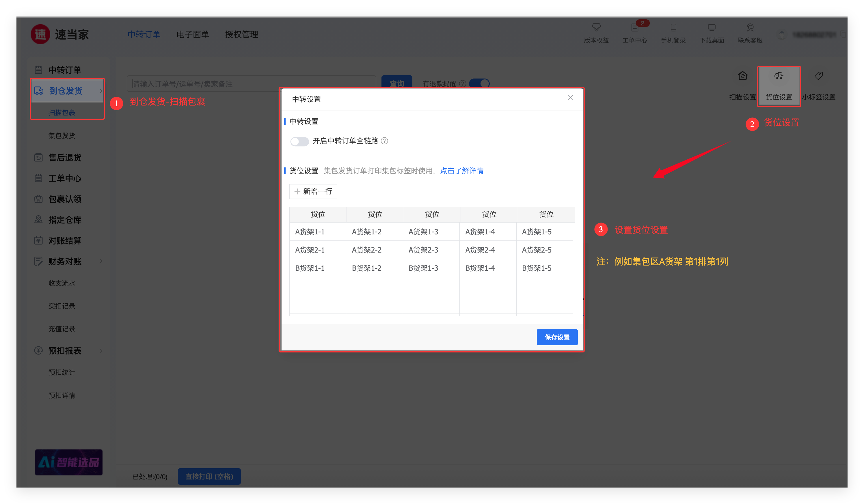This screenshot has width=864, height=504.
Task: Open the 版本权益 diamond icon
Action: pyautogui.click(x=596, y=28)
